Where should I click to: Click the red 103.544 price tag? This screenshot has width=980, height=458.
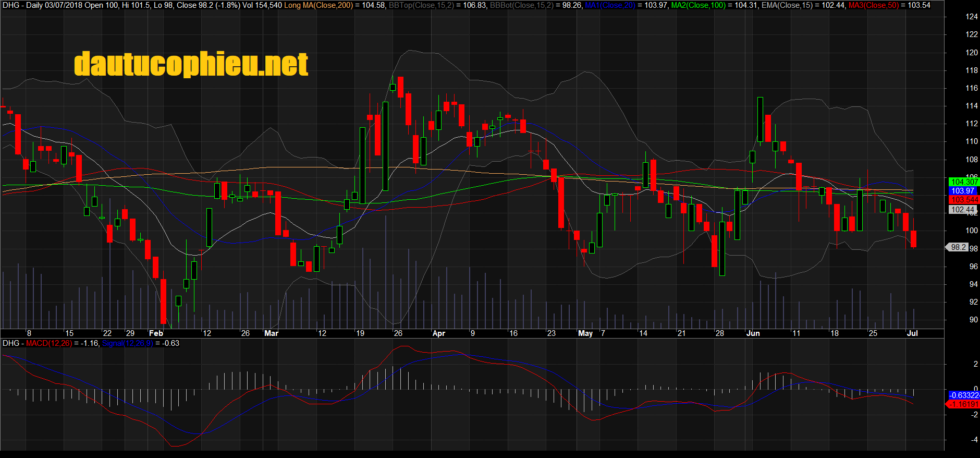click(x=964, y=200)
